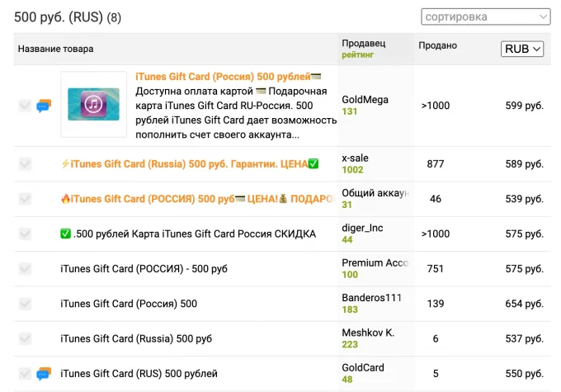Image resolution: width=561 pixels, height=392 pixels.
Task: Click the рейтинг sort link under Продавец
Action: [x=357, y=54]
